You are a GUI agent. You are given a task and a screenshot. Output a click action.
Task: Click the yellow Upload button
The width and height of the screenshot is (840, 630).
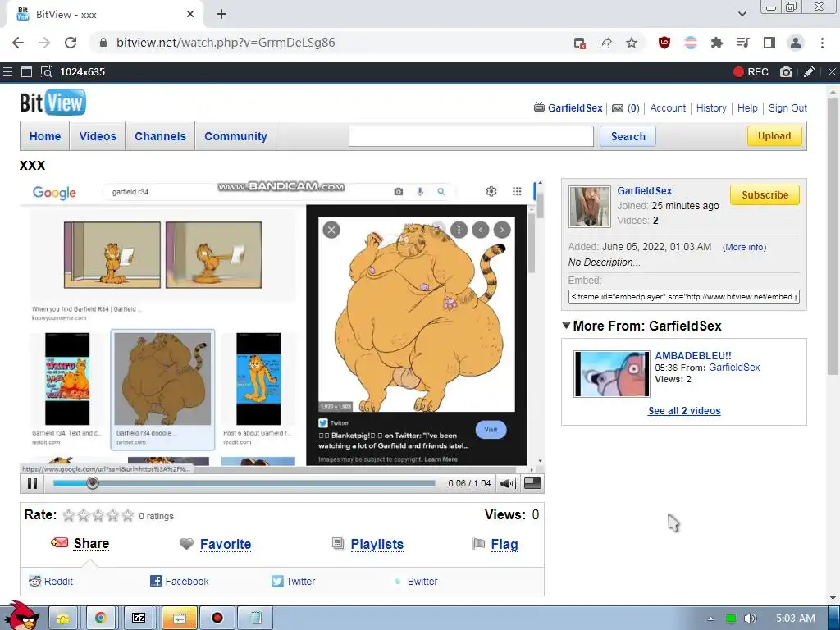point(774,136)
